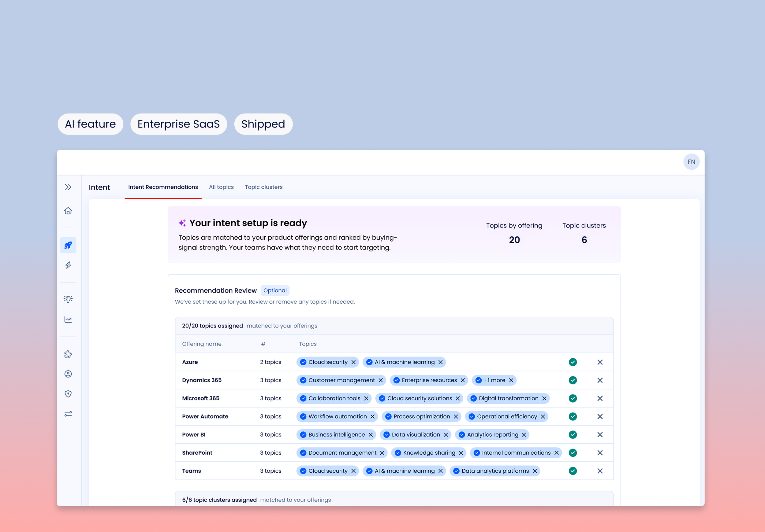Open the sliders settings icon in sidebar
The height and width of the screenshot is (532, 765).
coord(68,414)
